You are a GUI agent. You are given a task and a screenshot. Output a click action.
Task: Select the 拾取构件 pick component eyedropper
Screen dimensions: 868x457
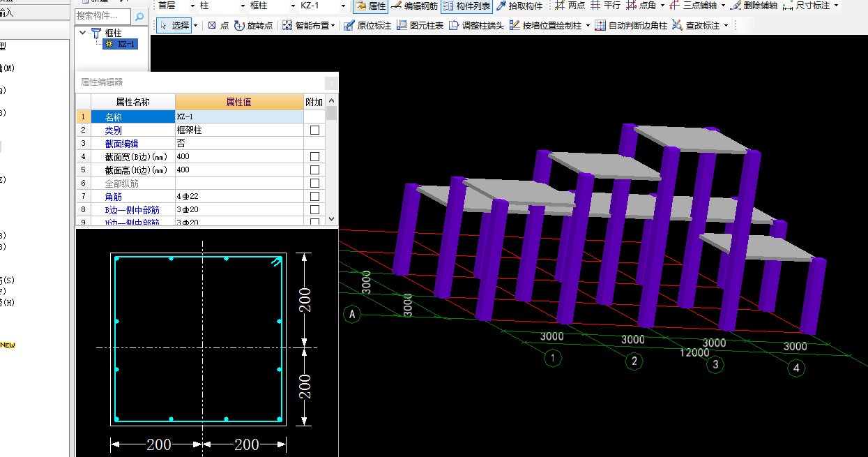(x=519, y=6)
